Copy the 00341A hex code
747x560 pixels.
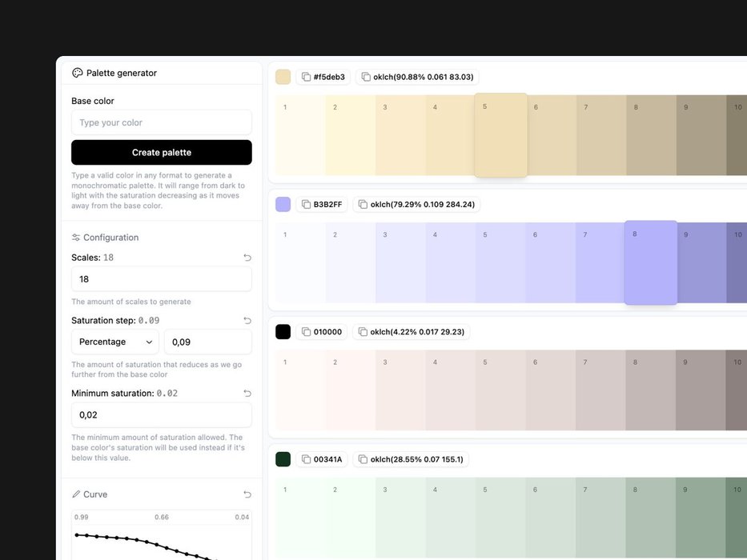click(x=322, y=459)
